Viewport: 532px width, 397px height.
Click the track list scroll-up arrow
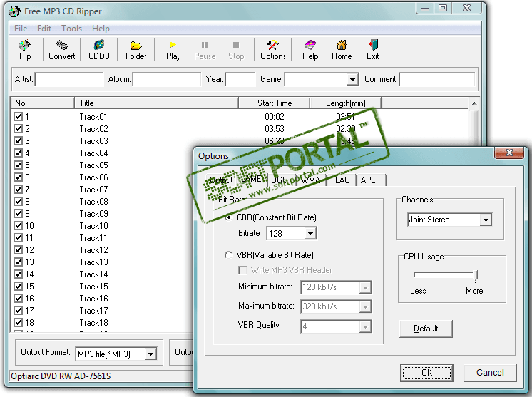(x=474, y=103)
